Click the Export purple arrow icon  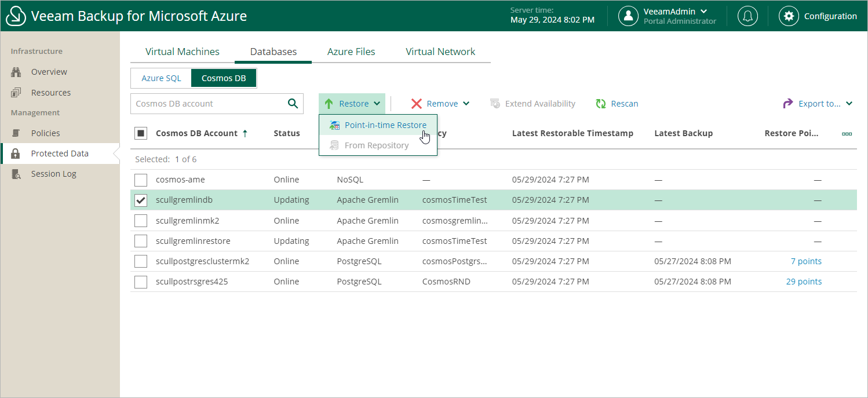click(x=788, y=104)
